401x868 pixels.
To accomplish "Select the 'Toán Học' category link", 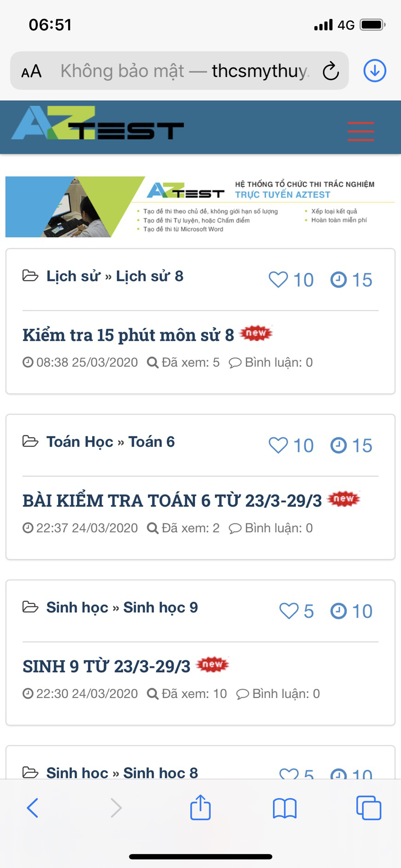I will tap(80, 442).
